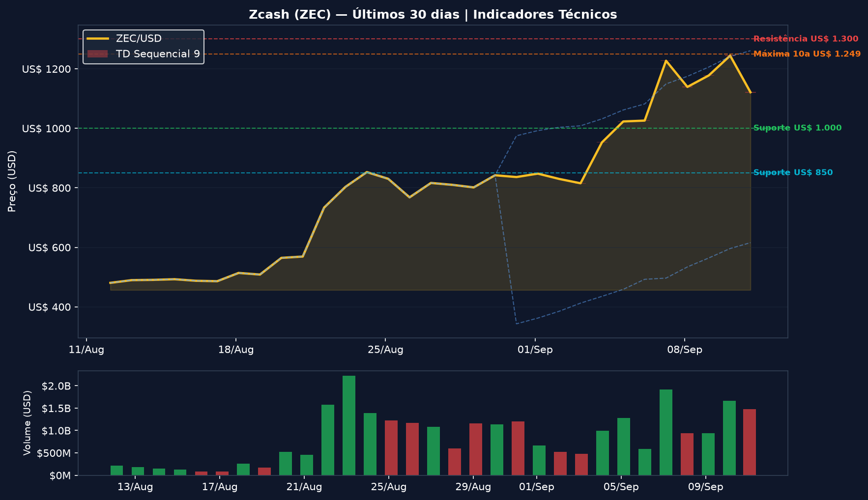Click the 'US$ 800' price axis tick
The image size is (868, 500).
click(x=50, y=188)
